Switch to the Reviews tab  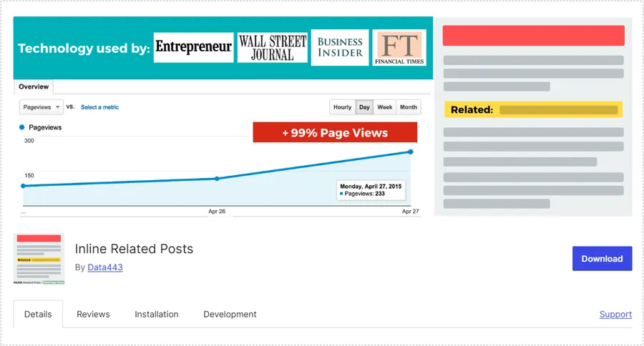(93, 315)
